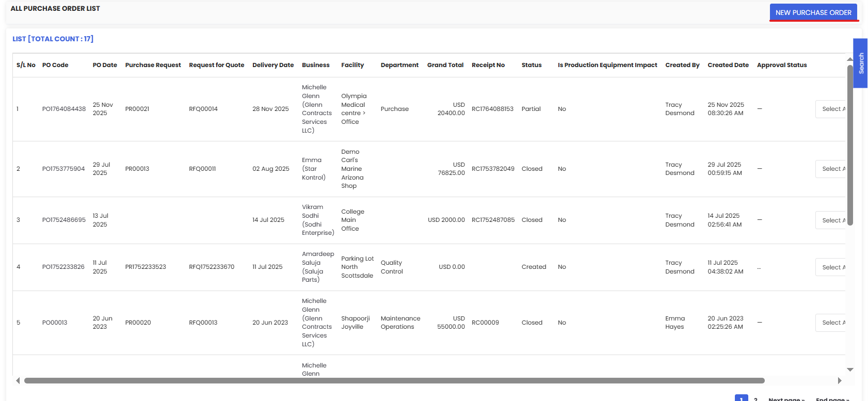The height and width of the screenshot is (401, 868).
Task: Click the PO Date column header
Action: [x=105, y=65]
